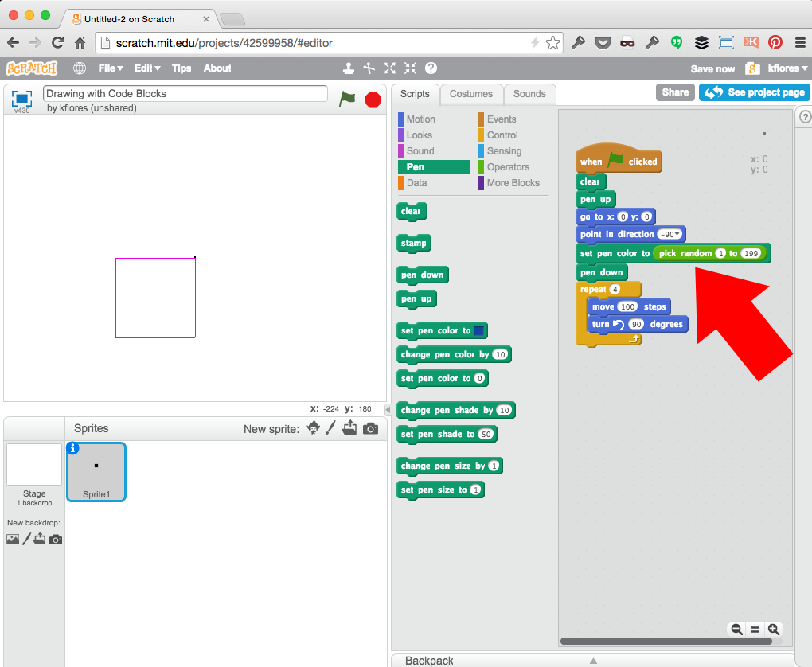This screenshot has height=667, width=812.
Task: Open the Pinterest extension
Action: coord(775,42)
